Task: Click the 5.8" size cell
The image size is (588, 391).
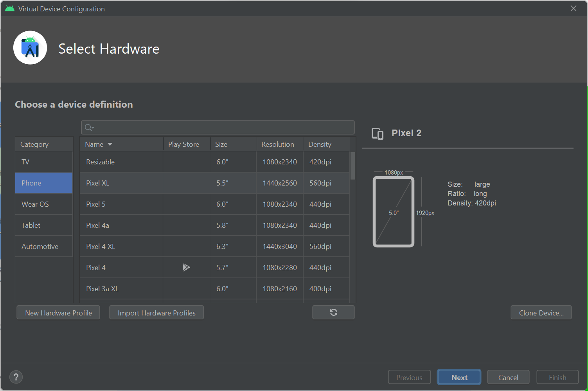Action: [233, 225]
